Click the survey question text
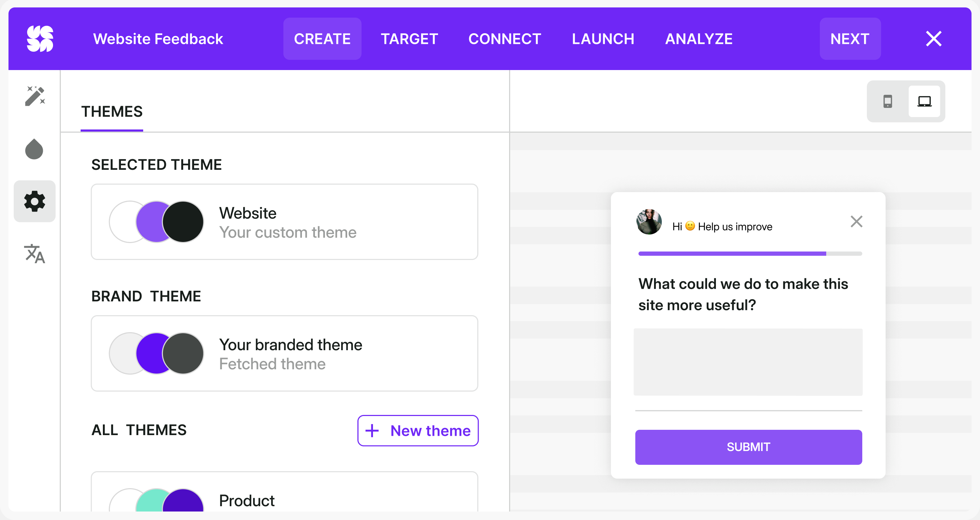Screen dimensions: 980x520 coord(743,294)
